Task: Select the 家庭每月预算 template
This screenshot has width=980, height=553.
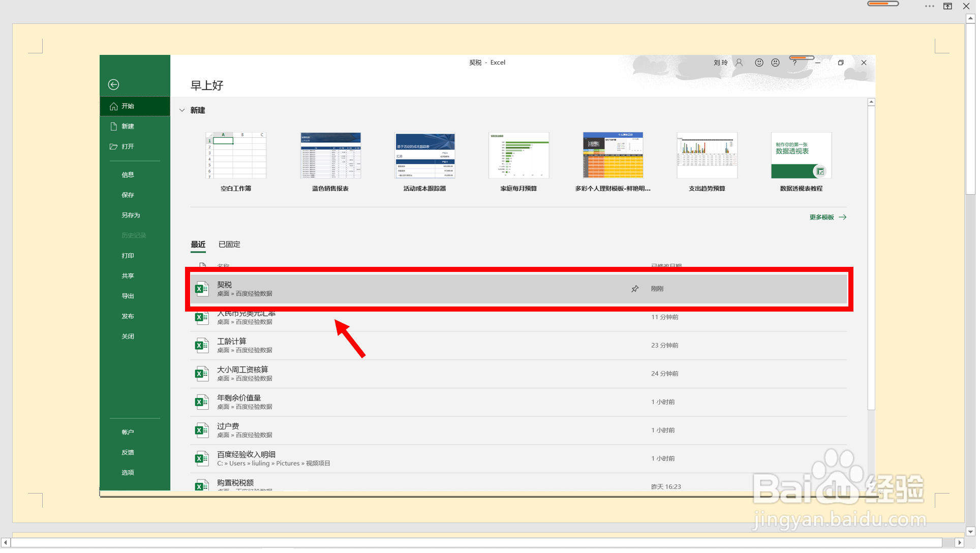Action: [521, 156]
